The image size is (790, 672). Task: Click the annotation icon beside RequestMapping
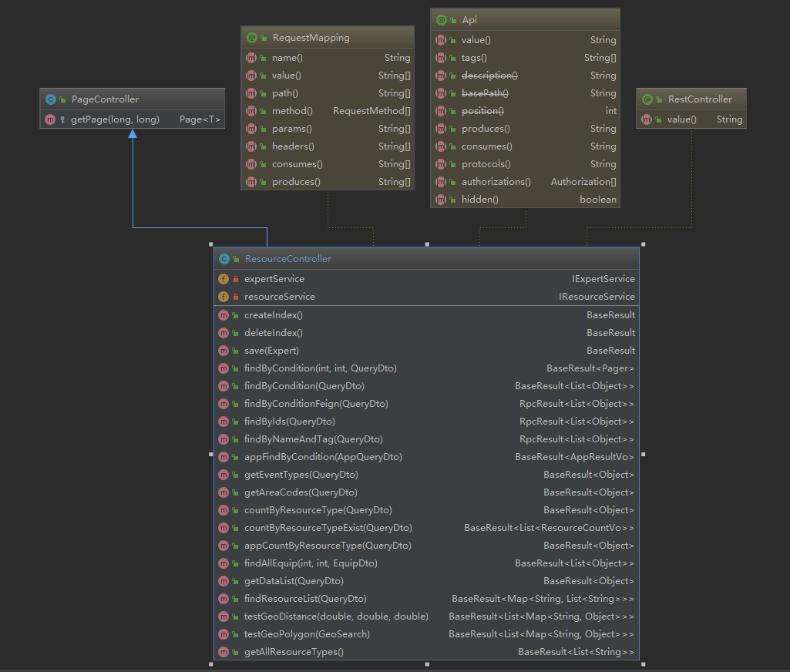point(251,37)
